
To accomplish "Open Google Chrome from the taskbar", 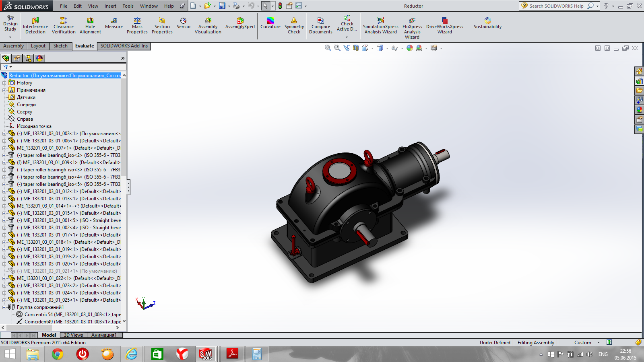I will (x=57, y=354).
